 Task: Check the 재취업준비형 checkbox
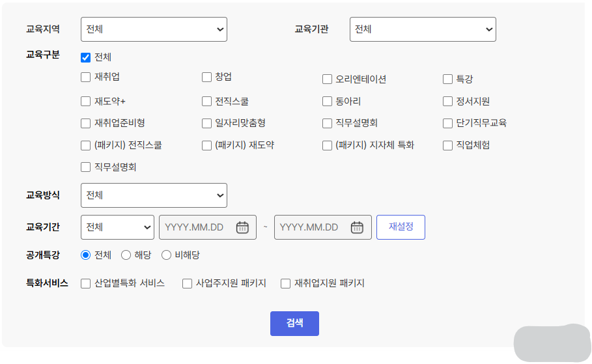pyautogui.click(x=86, y=124)
